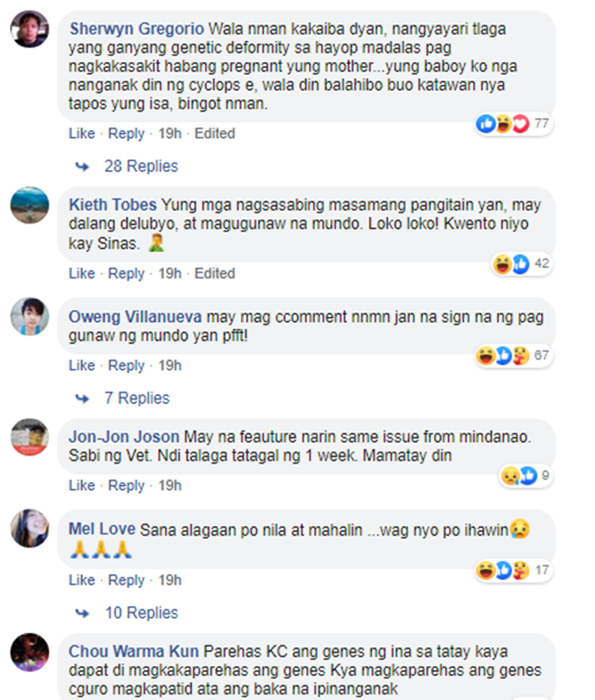
Task: Click the reply arrow icon beside 10 Replies
Action: click(x=82, y=613)
